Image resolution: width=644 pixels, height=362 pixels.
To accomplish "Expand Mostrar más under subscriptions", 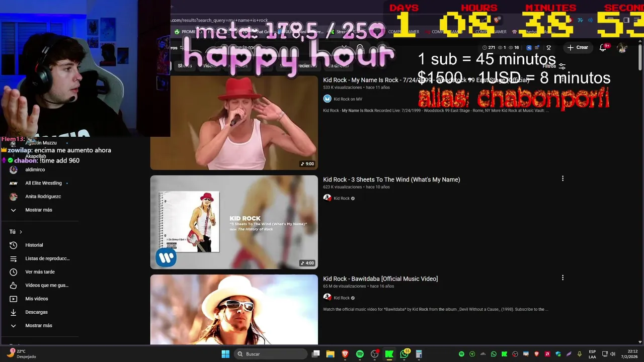I will pyautogui.click(x=39, y=210).
